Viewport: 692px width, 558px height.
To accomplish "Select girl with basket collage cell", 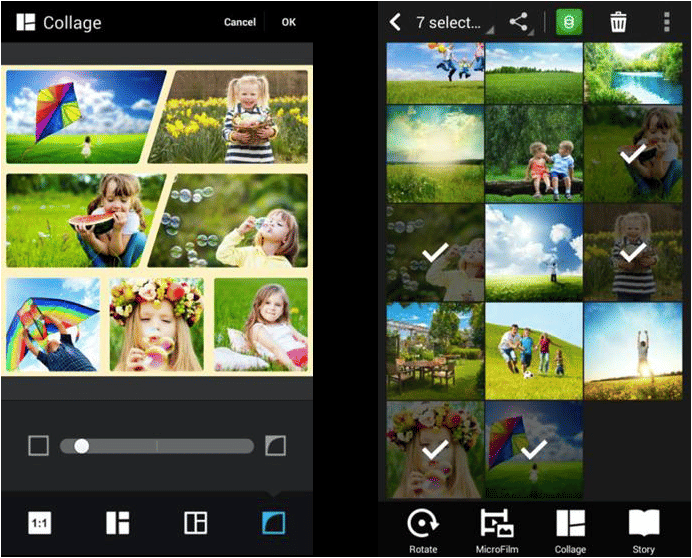I will tap(229, 117).
